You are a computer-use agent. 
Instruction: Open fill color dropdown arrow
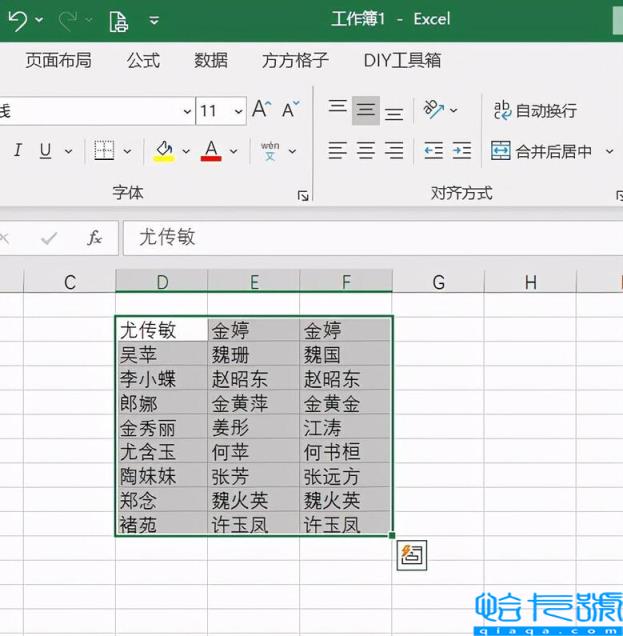(186, 152)
